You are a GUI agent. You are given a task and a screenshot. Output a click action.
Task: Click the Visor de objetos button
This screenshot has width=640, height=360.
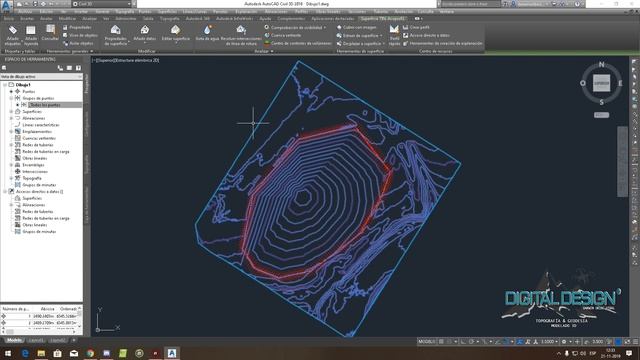point(80,36)
